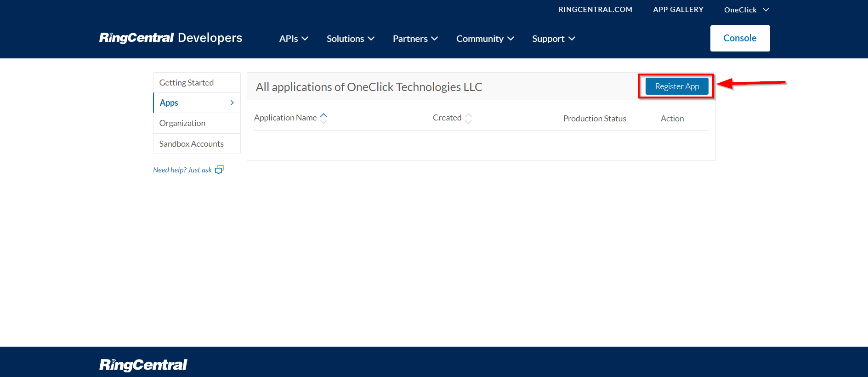This screenshot has height=377, width=868.
Task: Visit the RINGCENTRAL.COM link
Action: click(595, 10)
